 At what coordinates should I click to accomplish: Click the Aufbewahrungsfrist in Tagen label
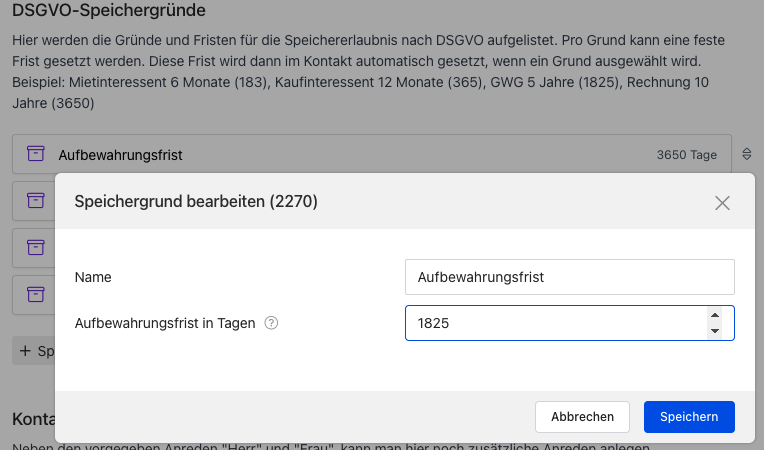click(x=165, y=323)
